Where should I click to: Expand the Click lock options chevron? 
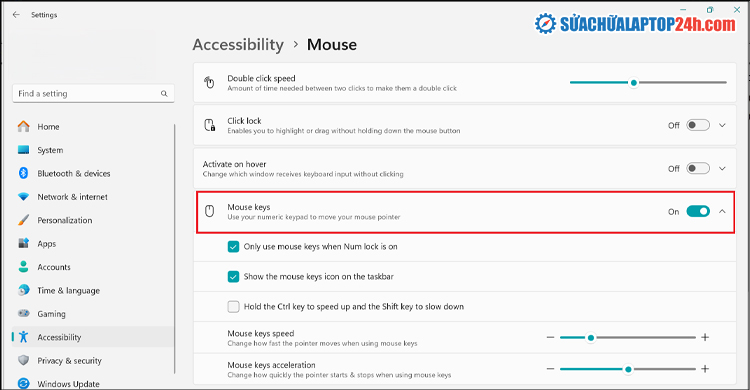pos(722,125)
